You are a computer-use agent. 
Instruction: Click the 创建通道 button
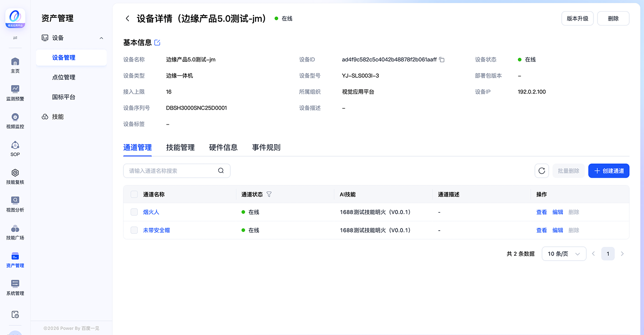pyautogui.click(x=609, y=171)
